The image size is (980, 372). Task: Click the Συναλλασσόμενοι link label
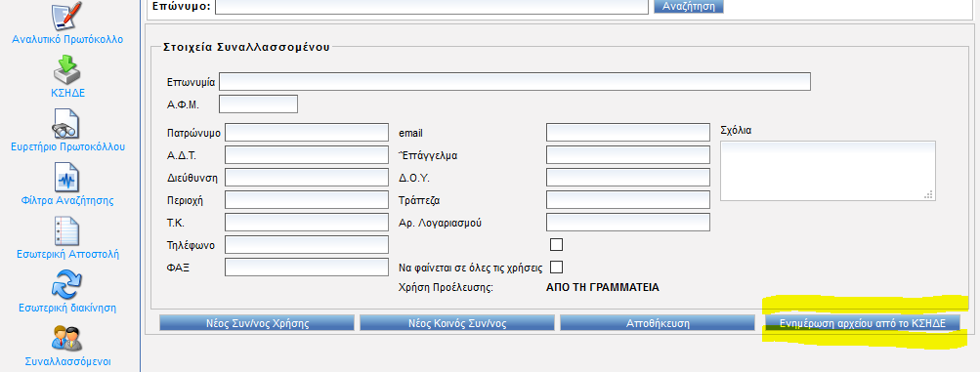(x=67, y=362)
